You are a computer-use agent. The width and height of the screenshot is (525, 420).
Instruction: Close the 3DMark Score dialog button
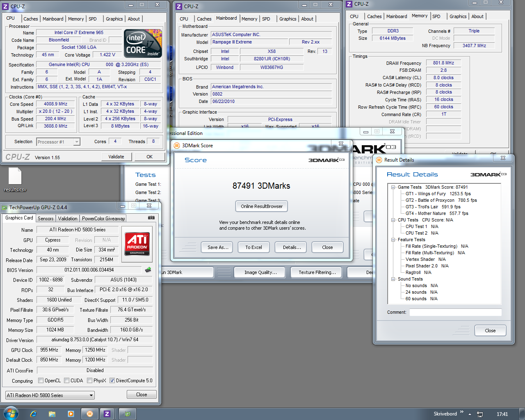327,247
